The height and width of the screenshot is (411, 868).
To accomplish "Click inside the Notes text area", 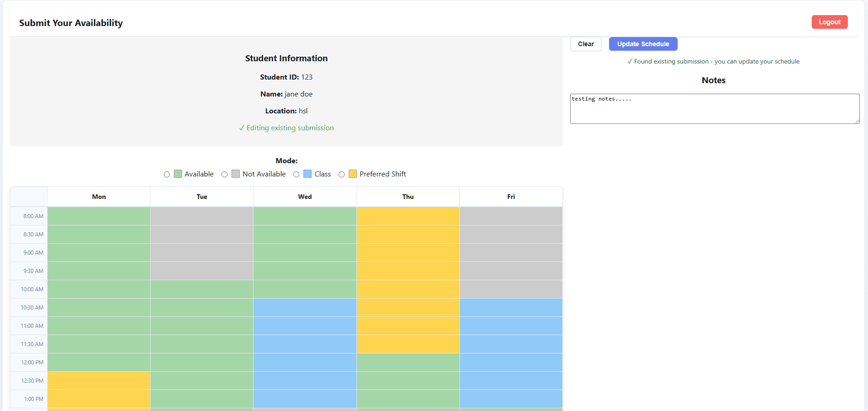I will (715, 109).
